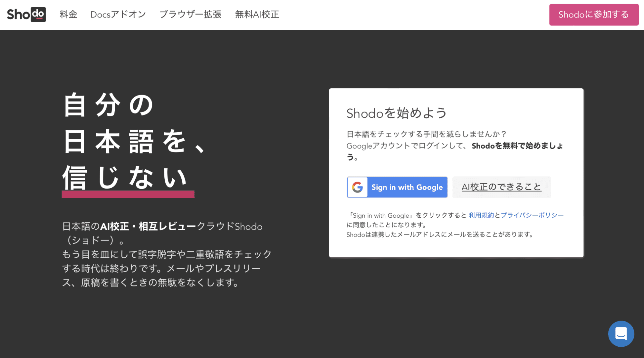This screenshot has height=358, width=644.
Task: Click 日本語をチェックする手間を減らしませんか？ text
Action: point(427,134)
